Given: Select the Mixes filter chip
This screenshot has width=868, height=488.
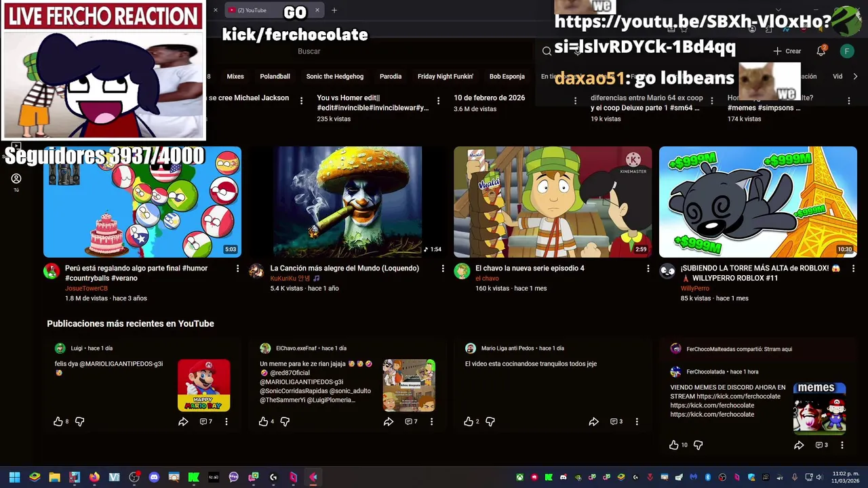Looking at the screenshot, I should (235, 77).
